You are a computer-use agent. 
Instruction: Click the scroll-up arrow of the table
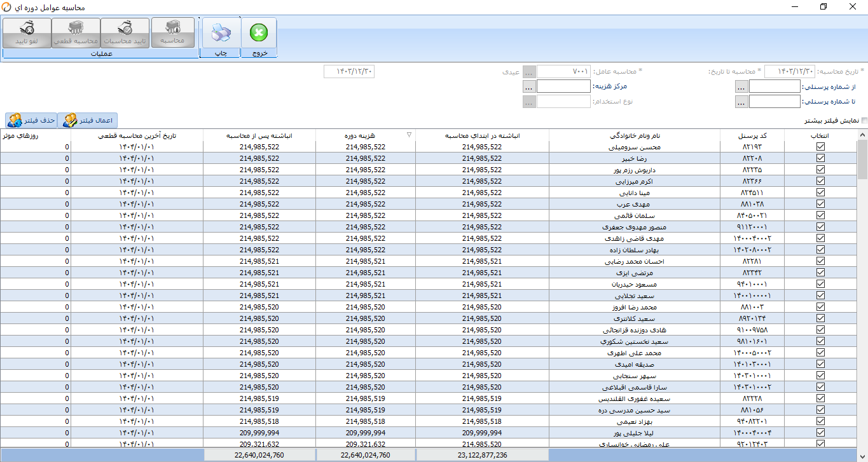pos(862,135)
